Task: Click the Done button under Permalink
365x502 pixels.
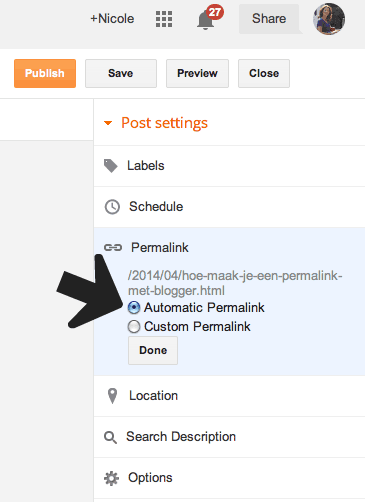Action: [153, 350]
